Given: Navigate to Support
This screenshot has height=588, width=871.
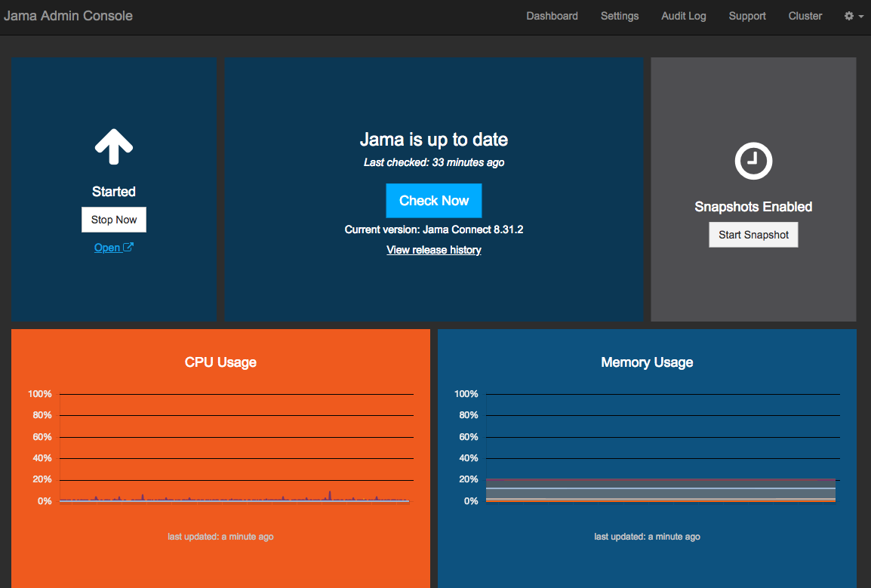Looking at the screenshot, I should coord(747,16).
